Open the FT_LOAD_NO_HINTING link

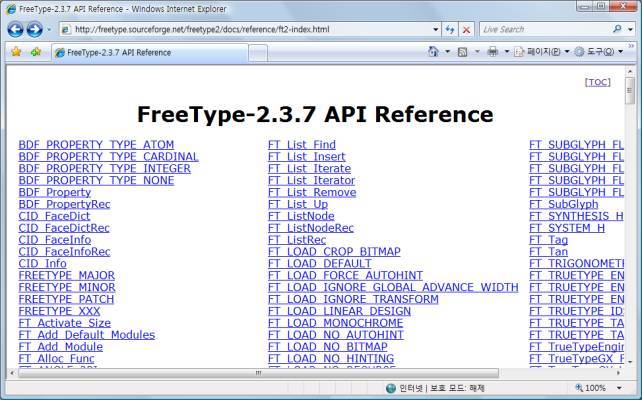coord(331,359)
